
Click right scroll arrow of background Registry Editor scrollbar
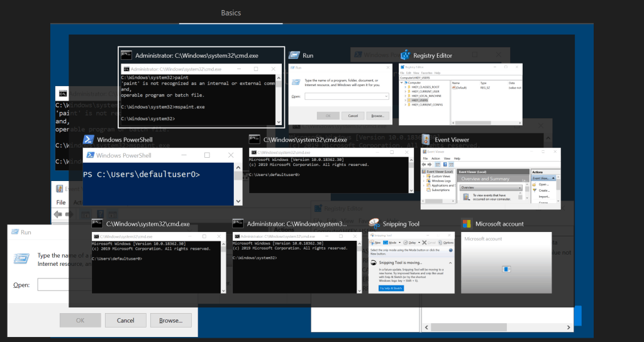tap(569, 327)
